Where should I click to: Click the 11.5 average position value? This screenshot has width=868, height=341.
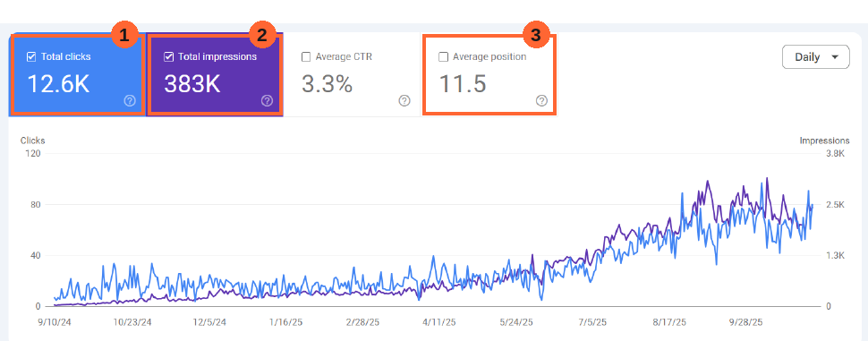point(463,83)
